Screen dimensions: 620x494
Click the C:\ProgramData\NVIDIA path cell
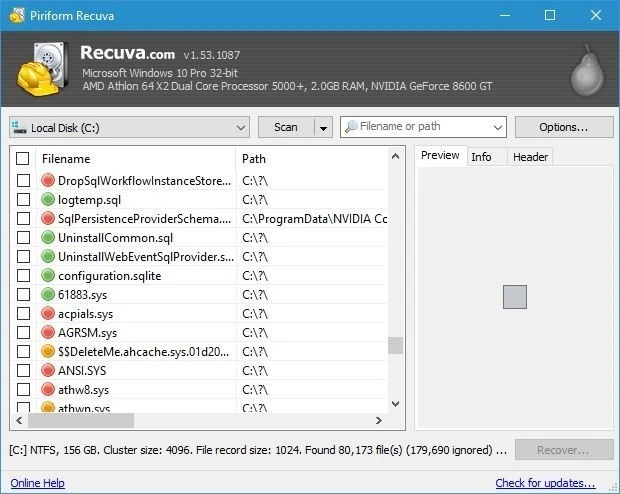point(315,219)
